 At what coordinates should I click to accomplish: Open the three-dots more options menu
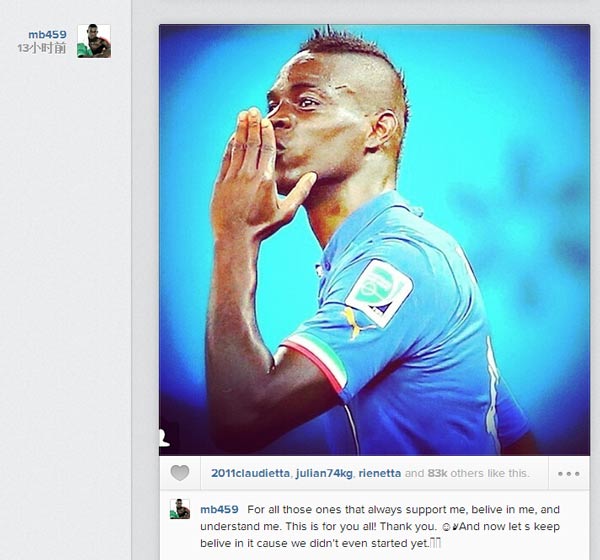(569, 473)
